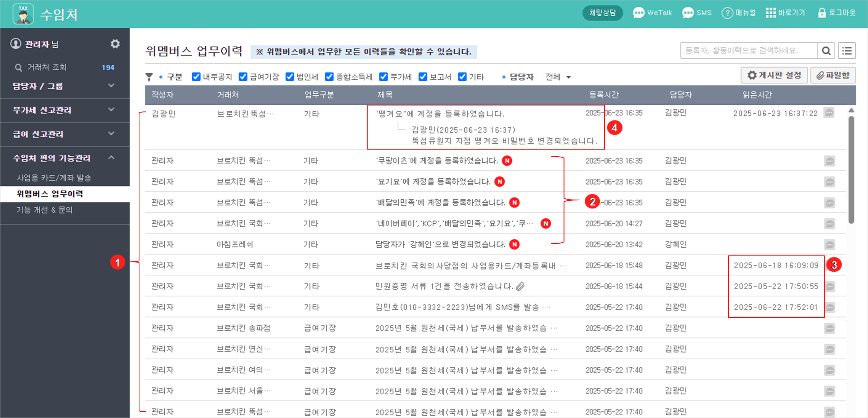Viewport: 868px width, 418px height.
Task: Open comment icon for 담당자 강혜인 변경 row
Action: coord(829,244)
